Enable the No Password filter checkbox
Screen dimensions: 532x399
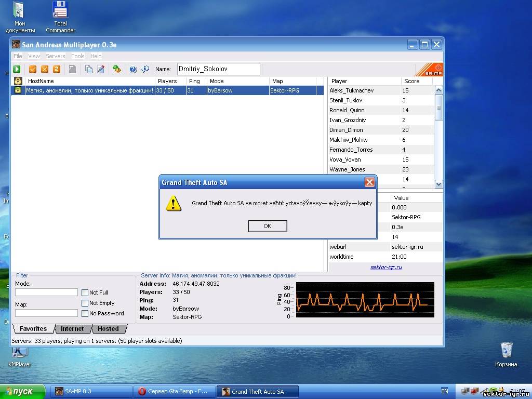click(85, 313)
